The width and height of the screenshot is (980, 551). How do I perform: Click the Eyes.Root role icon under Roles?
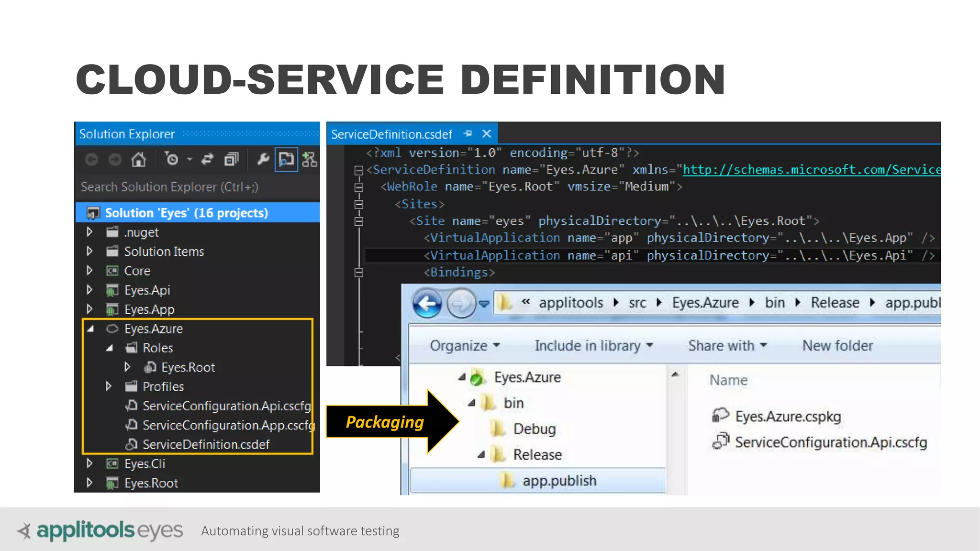click(150, 367)
